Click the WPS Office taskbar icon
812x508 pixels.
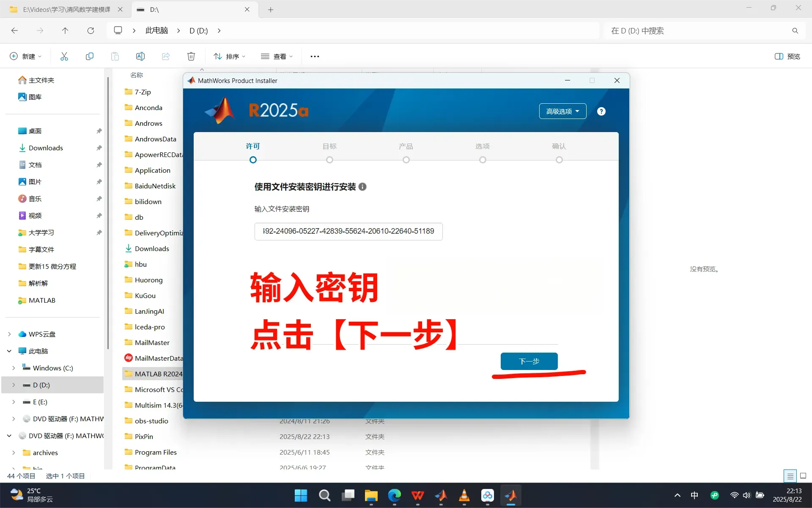[417, 495]
